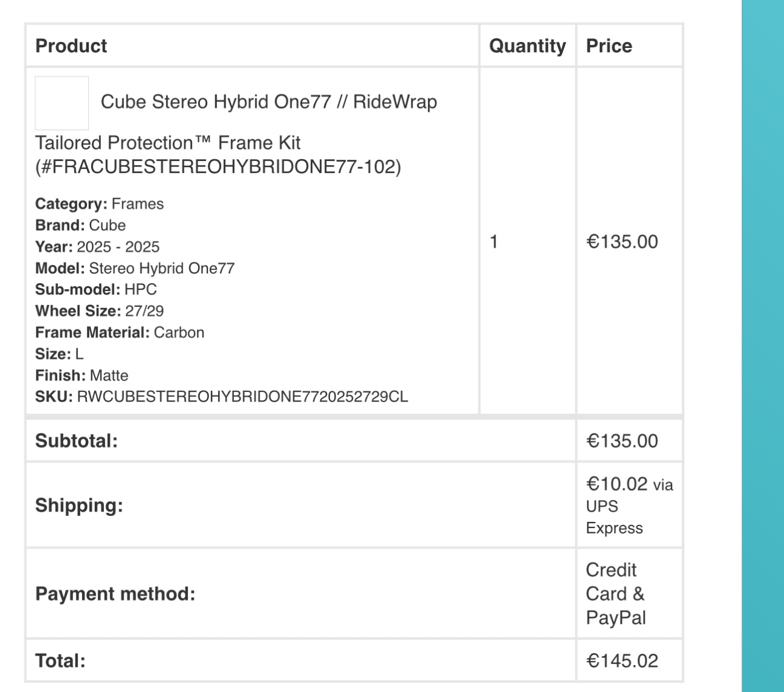Click the Model: Stereo Hybrid One77 line

tap(135, 268)
